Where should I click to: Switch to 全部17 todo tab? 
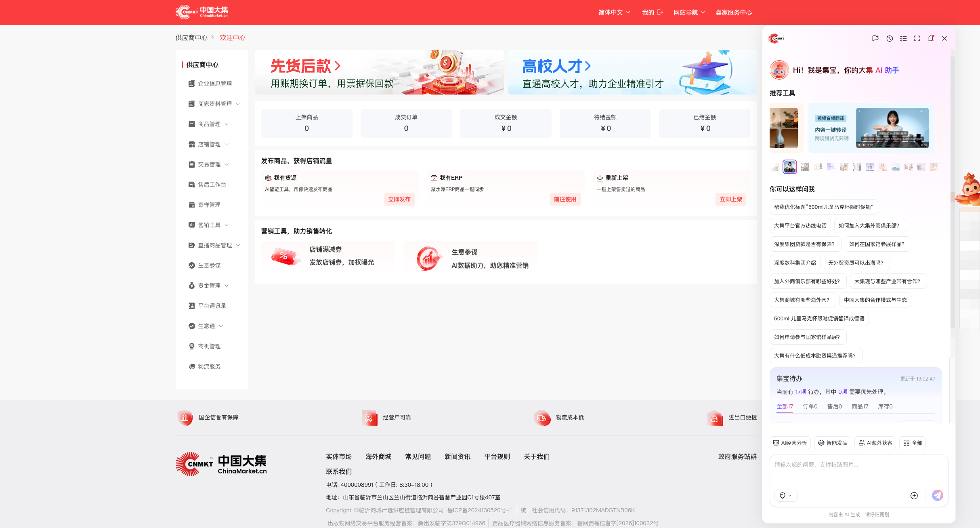coord(785,406)
